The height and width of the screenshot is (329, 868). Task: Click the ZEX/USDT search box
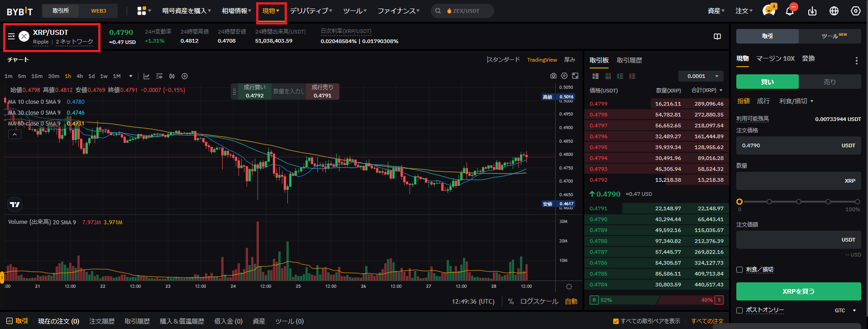coord(462,11)
